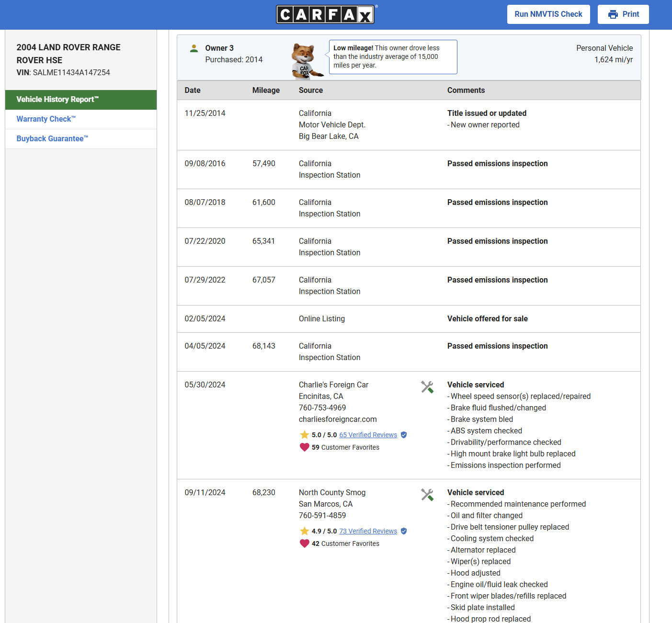Viewport: 672px width, 623px height.
Task: Click verified badge after 73 Verified Reviews
Action: [x=404, y=531]
